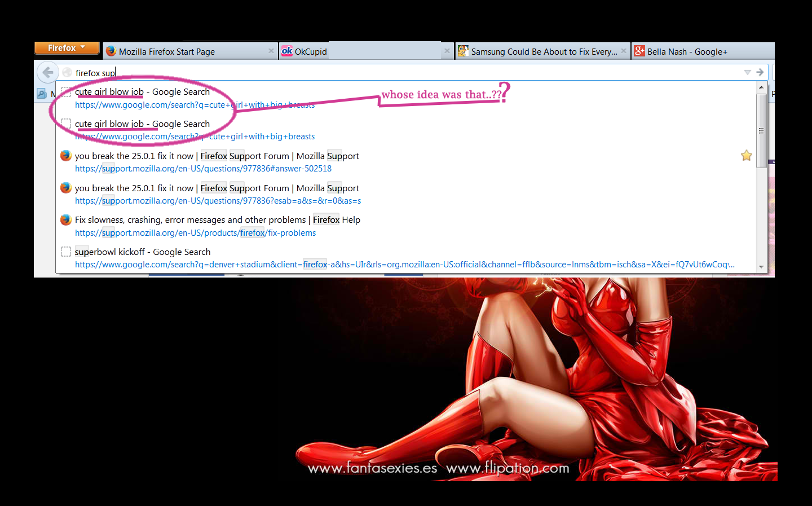Open the "superbowl kickoff - Google Search" suggestion
Screen dimensions: 812x506
tap(405, 258)
